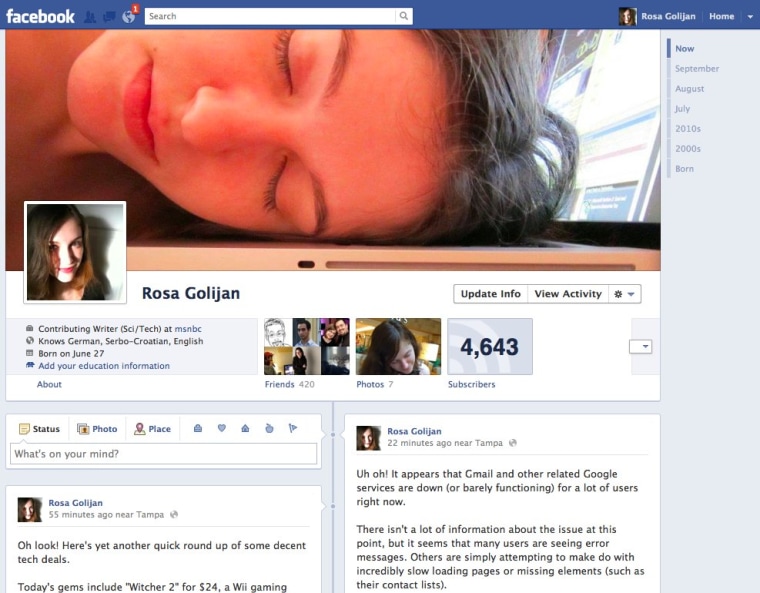The height and width of the screenshot is (593, 760).
Task: Expand more sections dropdown arrow
Action: coord(640,346)
